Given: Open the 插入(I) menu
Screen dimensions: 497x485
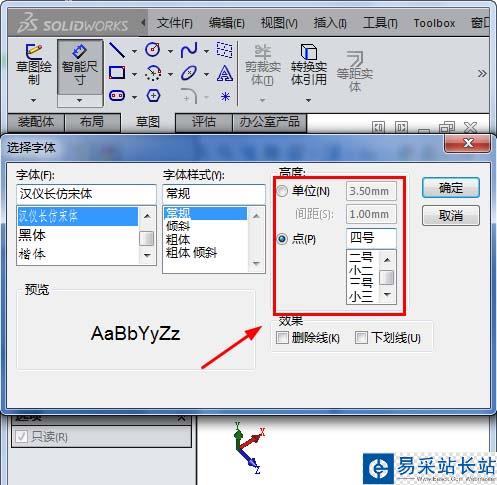Looking at the screenshot, I should pos(330,23).
